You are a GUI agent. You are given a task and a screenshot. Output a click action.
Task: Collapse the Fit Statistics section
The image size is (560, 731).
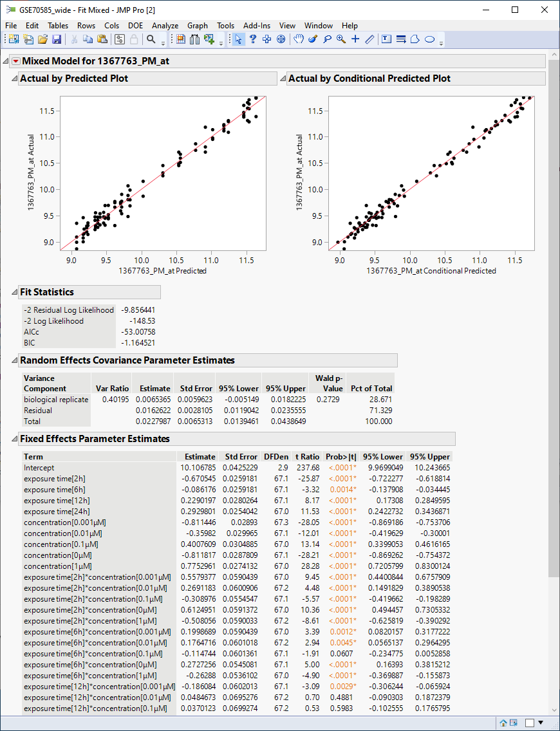pos(14,292)
